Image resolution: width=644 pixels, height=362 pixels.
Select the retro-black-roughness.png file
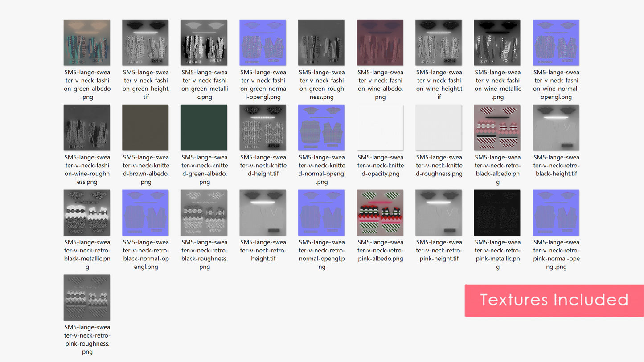click(x=204, y=213)
